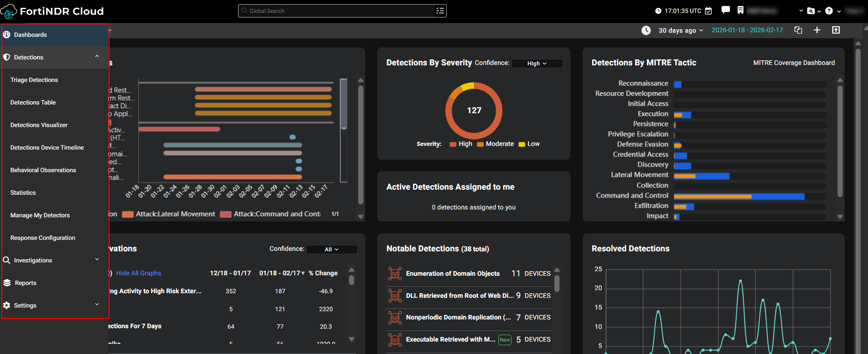Open the calendar icon beside UTC time

(709, 11)
